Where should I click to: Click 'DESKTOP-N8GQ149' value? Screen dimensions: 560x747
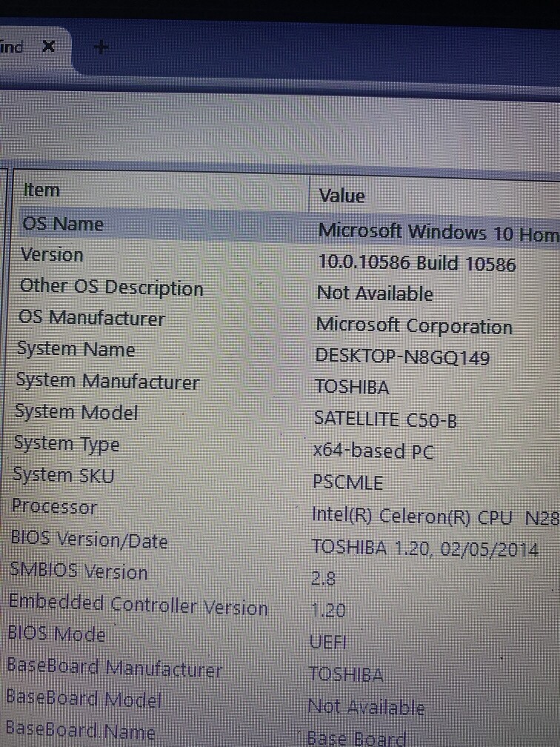tap(402, 356)
